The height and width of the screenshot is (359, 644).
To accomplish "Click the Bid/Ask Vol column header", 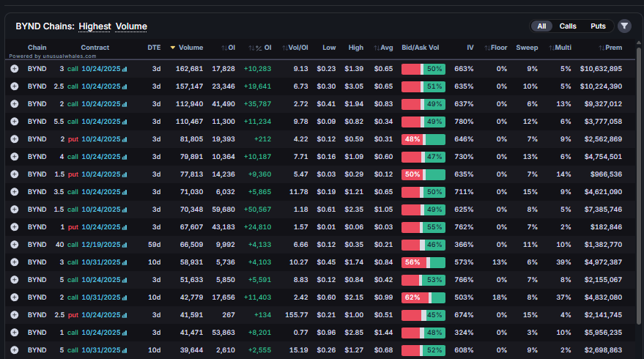I will pos(421,48).
